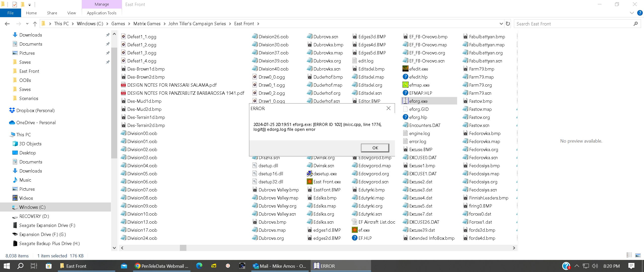Viewport: 644px width, 272px height.
Task: Select Matrix Games in breadcrumb
Action: 147,24
